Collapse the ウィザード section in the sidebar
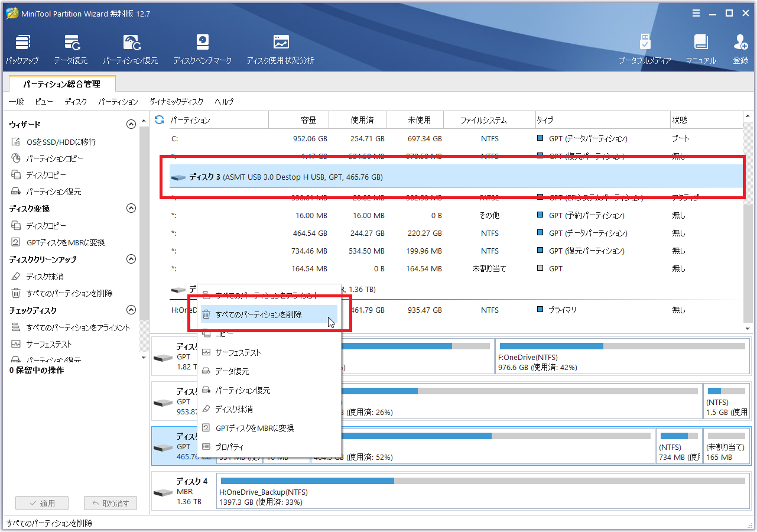Screen dimensions: 757x532 (131, 124)
